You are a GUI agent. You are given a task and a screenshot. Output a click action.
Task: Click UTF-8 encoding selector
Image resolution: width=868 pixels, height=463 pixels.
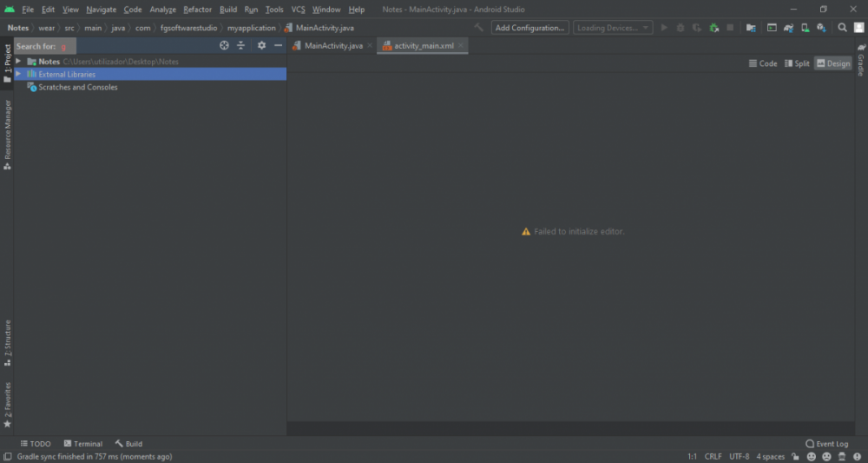point(739,457)
